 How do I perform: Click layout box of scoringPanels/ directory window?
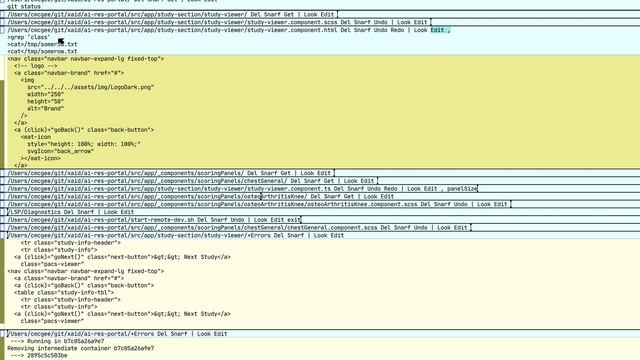(2, 173)
